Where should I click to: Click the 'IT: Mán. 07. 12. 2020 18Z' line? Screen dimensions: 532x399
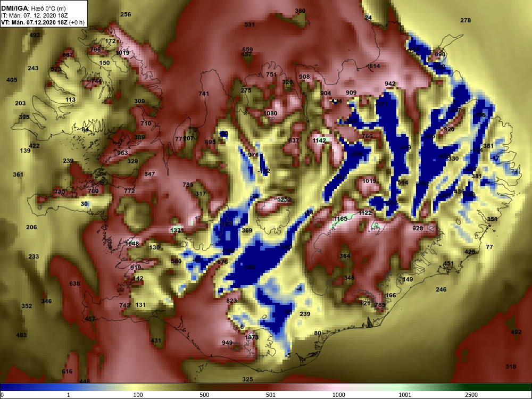[x=30, y=15]
